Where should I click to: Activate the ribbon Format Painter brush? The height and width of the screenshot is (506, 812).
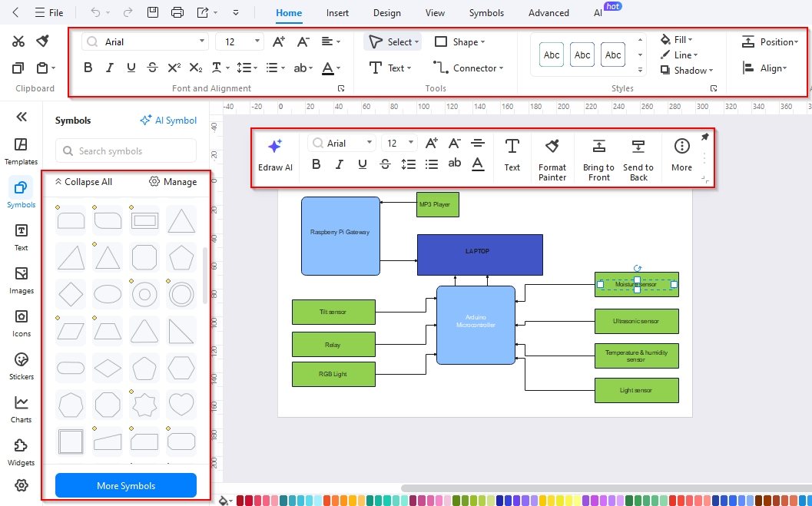pyautogui.click(x=42, y=41)
